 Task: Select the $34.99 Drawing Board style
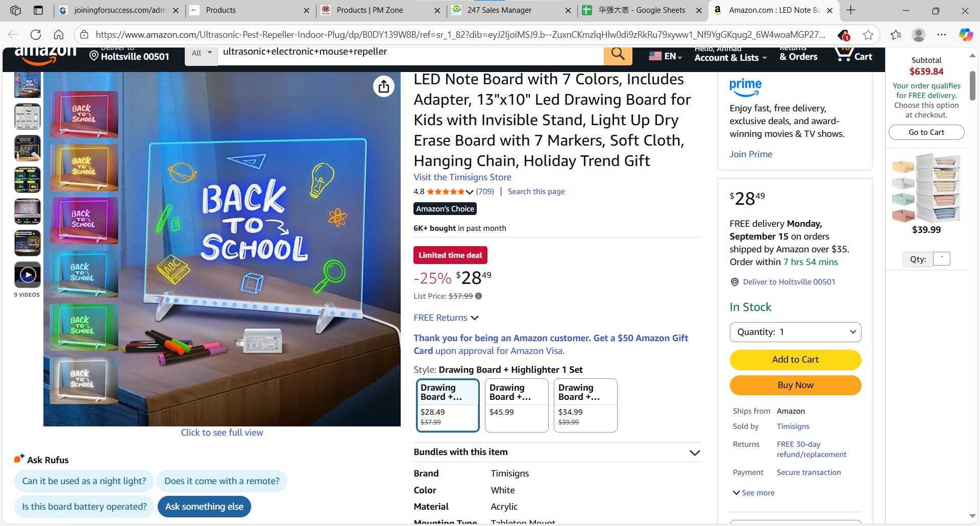[585, 405]
